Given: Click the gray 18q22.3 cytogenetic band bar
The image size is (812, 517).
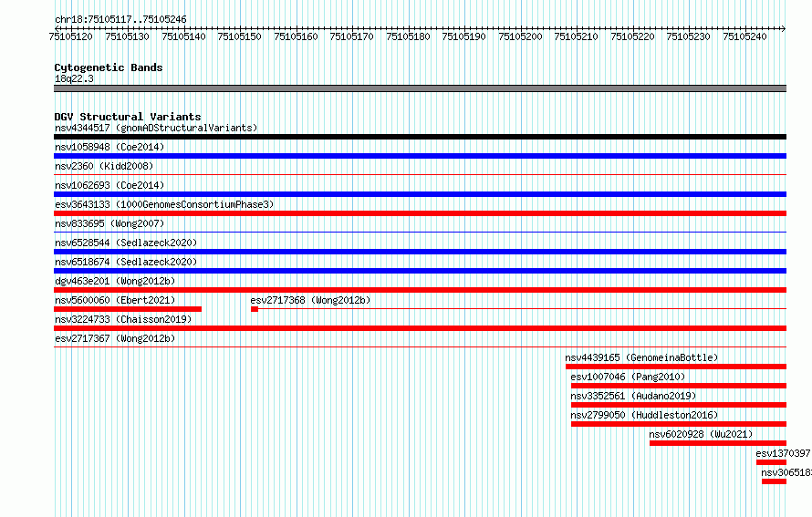Looking at the screenshot, I should click(420, 88).
